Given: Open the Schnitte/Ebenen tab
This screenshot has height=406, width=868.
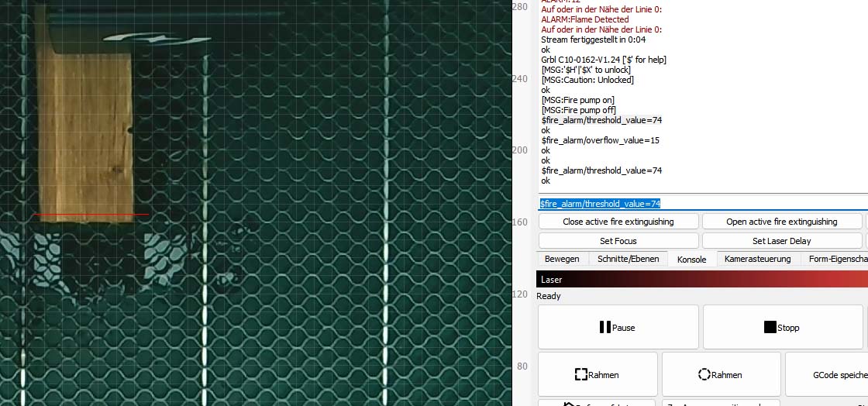Looking at the screenshot, I should (628, 259).
